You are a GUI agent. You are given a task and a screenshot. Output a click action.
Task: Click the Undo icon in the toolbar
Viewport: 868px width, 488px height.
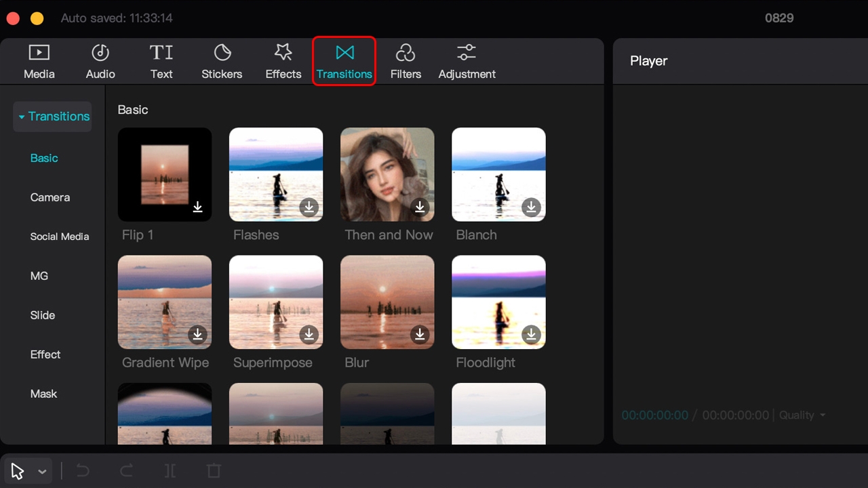(83, 470)
